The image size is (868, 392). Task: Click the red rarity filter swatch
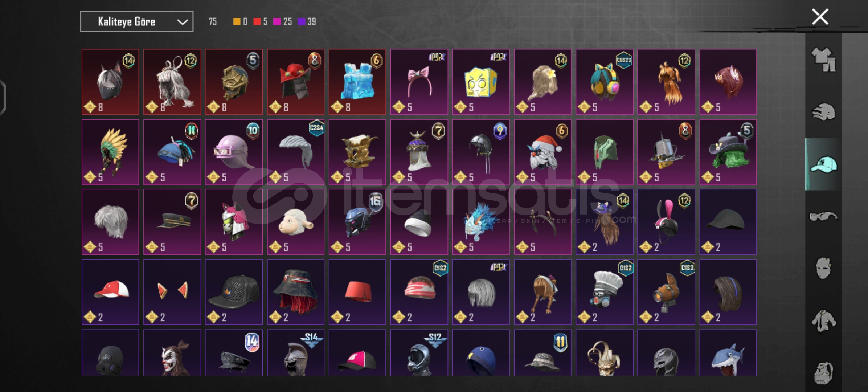[x=257, y=22]
